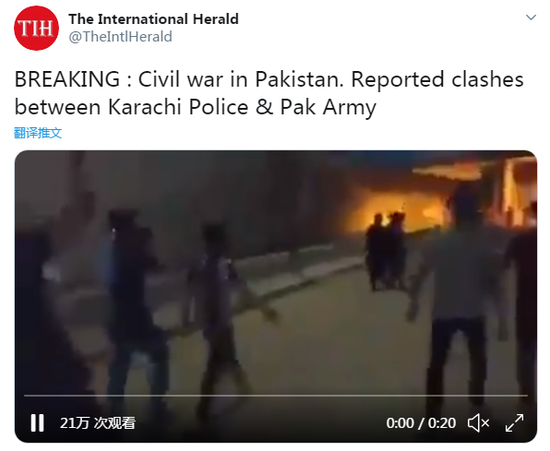Image resolution: width=550 pixels, height=451 pixels.
Task: Pause the video with the pause button
Action: coord(37,423)
